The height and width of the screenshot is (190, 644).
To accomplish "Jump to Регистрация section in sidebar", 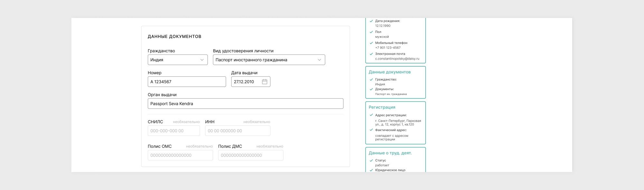I will [x=382, y=107].
